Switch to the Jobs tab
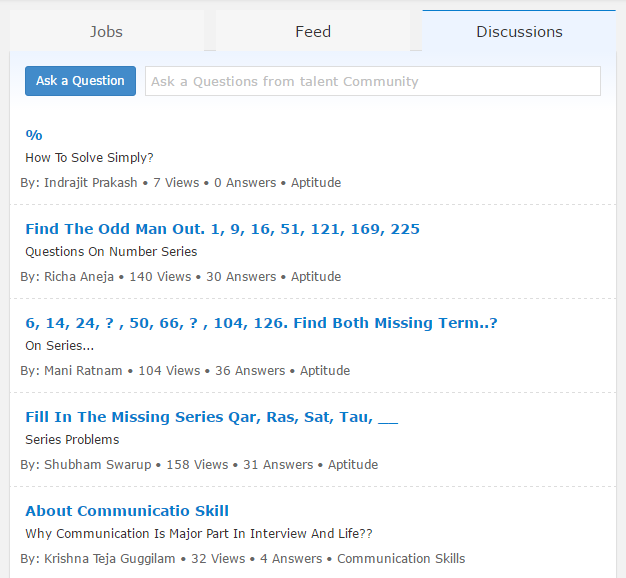The image size is (626, 578). point(107,31)
